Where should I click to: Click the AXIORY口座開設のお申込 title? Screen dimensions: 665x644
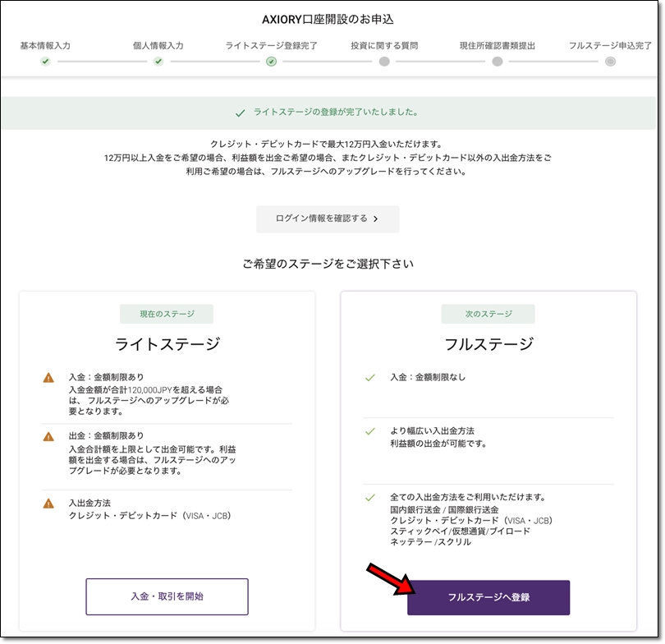(328, 20)
